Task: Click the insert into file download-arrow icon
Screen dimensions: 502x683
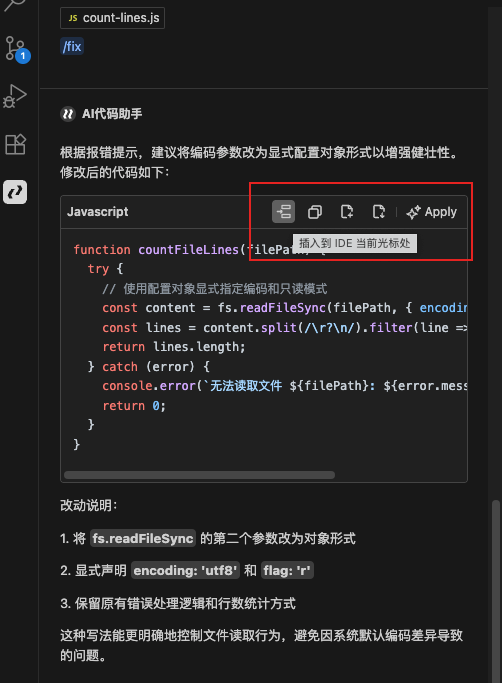Action: (x=379, y=212)
